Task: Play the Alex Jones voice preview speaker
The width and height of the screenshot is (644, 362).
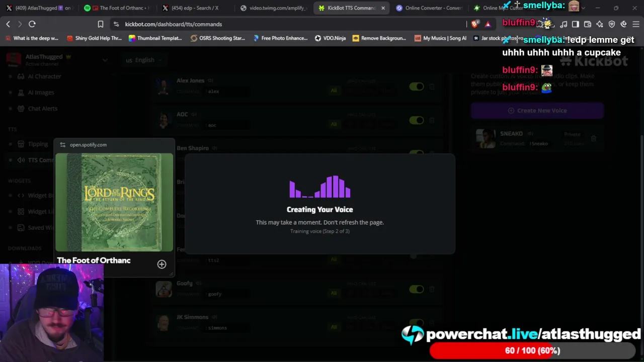Action: point(211,80)
